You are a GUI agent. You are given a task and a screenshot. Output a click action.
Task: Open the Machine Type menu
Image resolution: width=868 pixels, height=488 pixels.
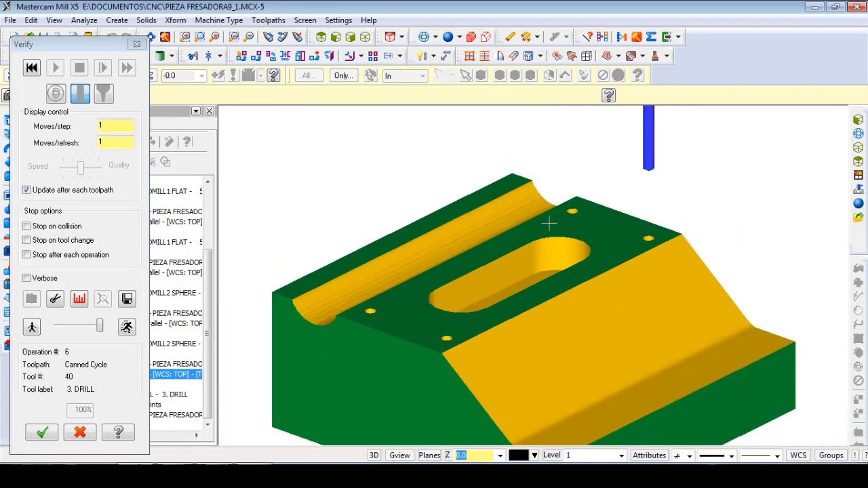[218, 20]
